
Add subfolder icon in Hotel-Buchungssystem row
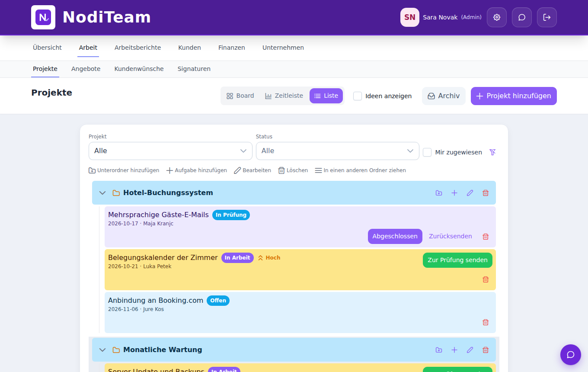pos(439,193)
